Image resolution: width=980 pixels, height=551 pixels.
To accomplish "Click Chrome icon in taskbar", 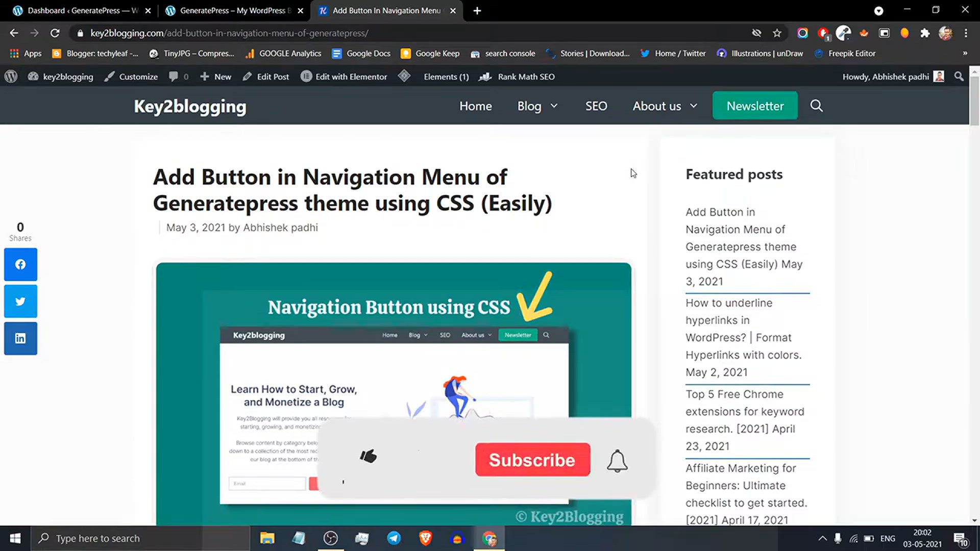I will [x=489, y=538].
